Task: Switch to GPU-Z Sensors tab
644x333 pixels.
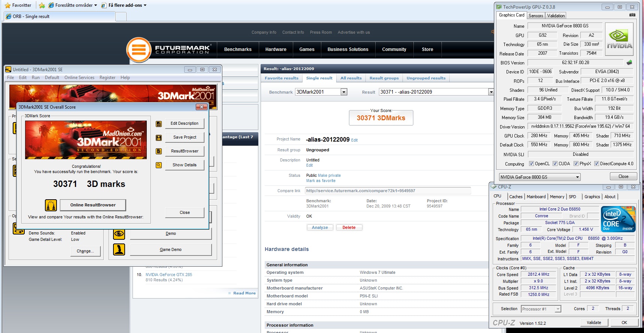Action: tap(536, 16)
